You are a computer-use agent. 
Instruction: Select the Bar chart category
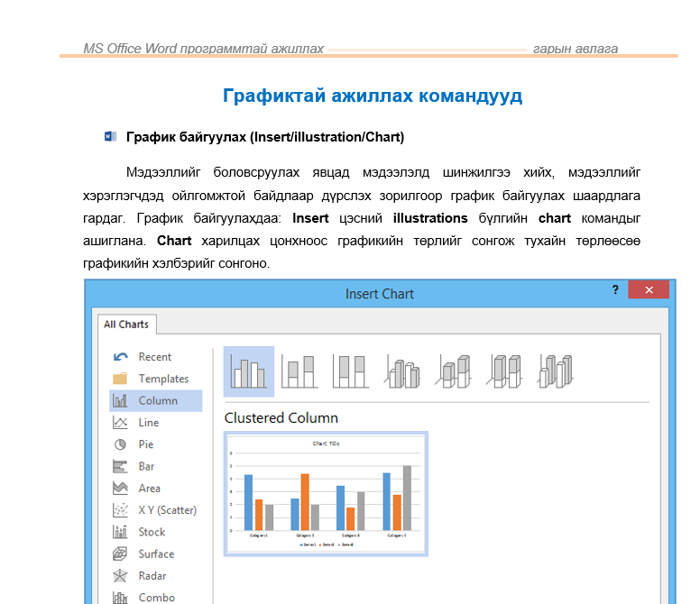coord(155,466)
